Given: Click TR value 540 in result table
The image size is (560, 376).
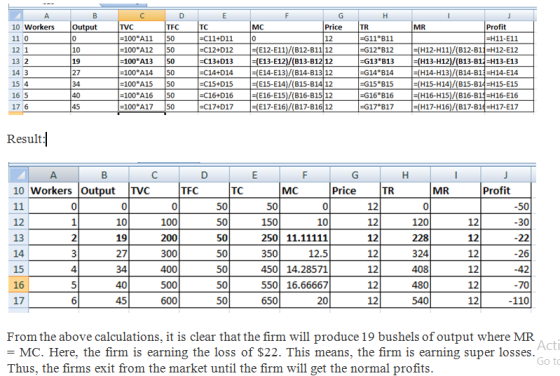Looking at the screenshot, I should pyautogui.click(x=405, y=300).
